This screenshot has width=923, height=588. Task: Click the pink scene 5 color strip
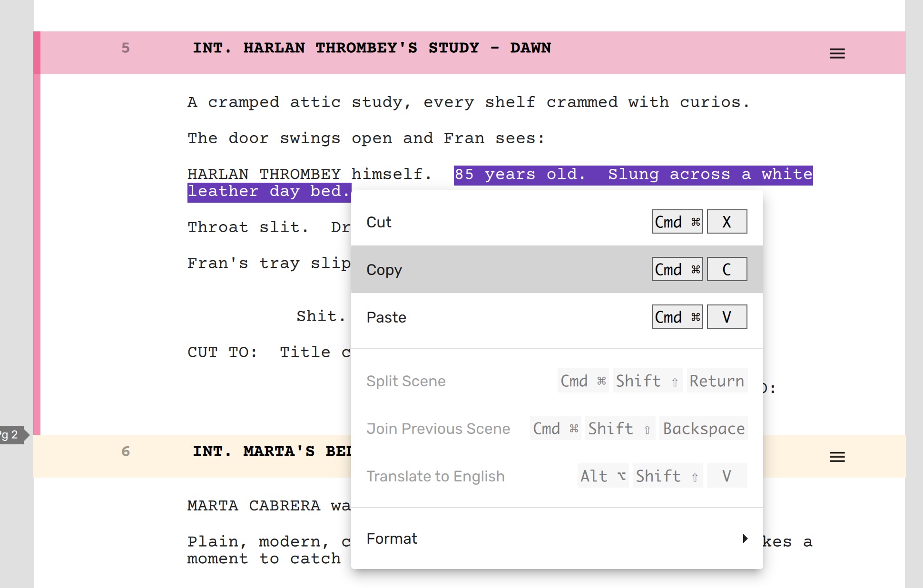coord(37,238)
